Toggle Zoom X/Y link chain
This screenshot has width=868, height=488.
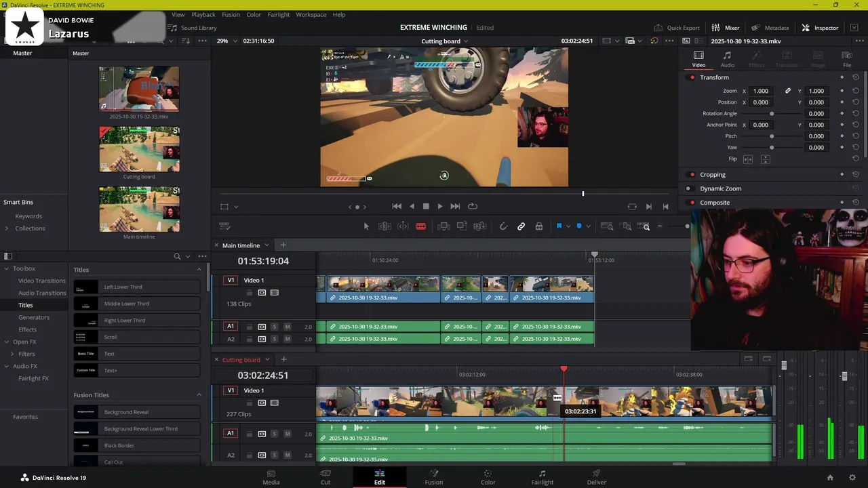787,91
